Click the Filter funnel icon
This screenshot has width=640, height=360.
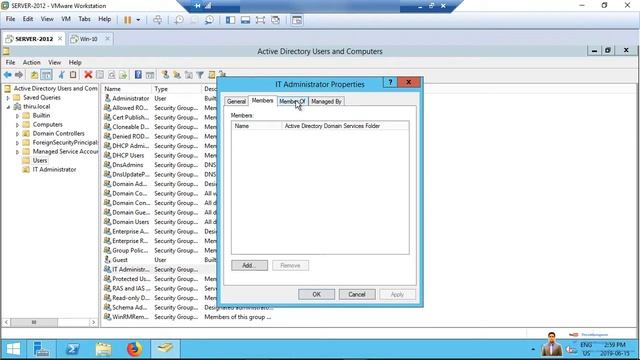tap(200, 75)
